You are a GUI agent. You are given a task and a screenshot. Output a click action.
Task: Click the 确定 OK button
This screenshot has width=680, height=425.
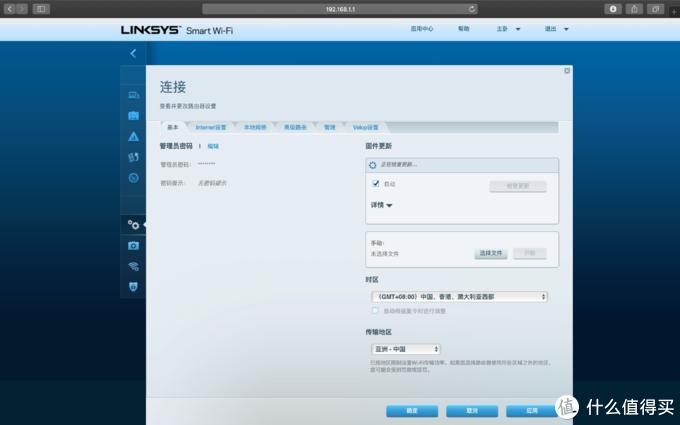click(412, 411)
